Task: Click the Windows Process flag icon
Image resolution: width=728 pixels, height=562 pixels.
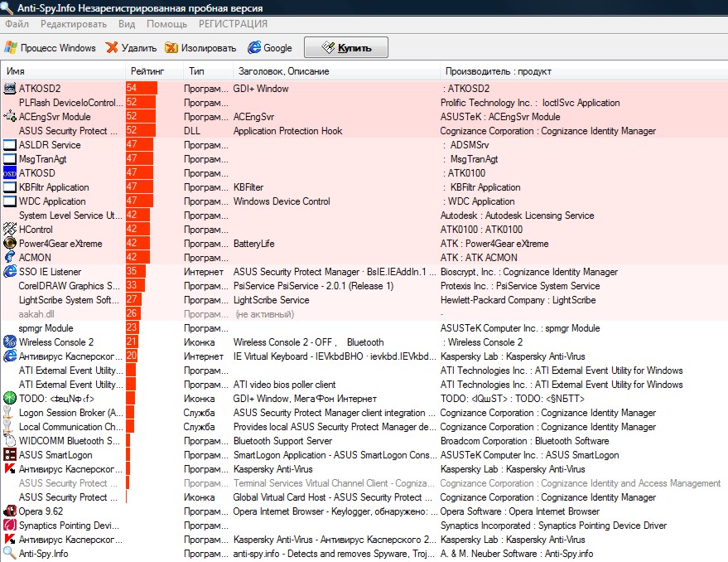Action: [x=10, y=48]
